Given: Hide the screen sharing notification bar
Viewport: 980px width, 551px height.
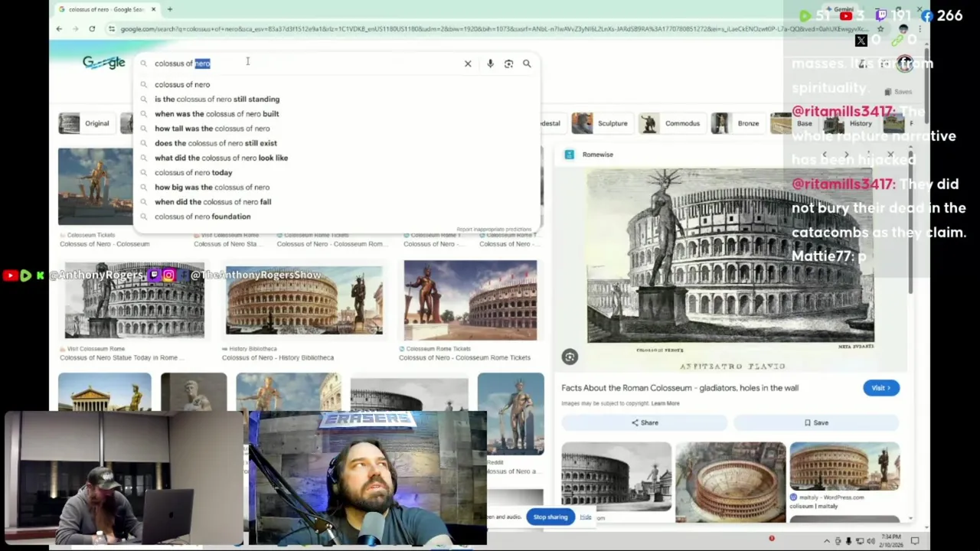Looking at the screenshot, I should coord(586,517).
